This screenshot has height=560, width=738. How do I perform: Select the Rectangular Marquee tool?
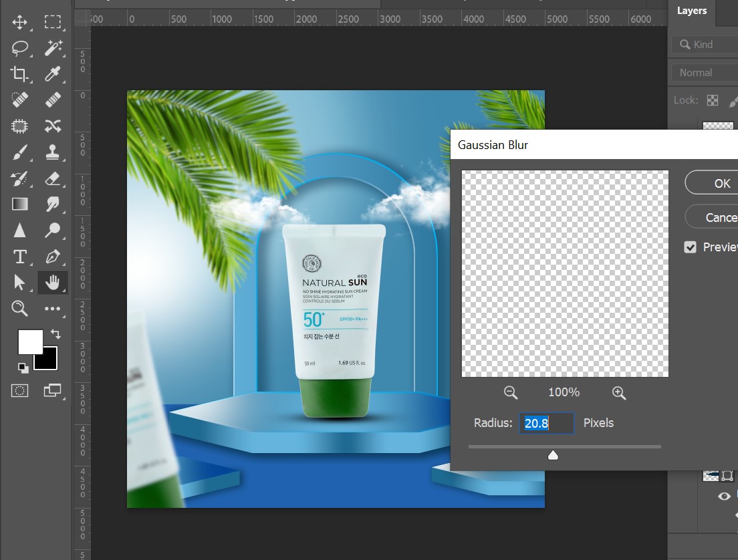52,22
